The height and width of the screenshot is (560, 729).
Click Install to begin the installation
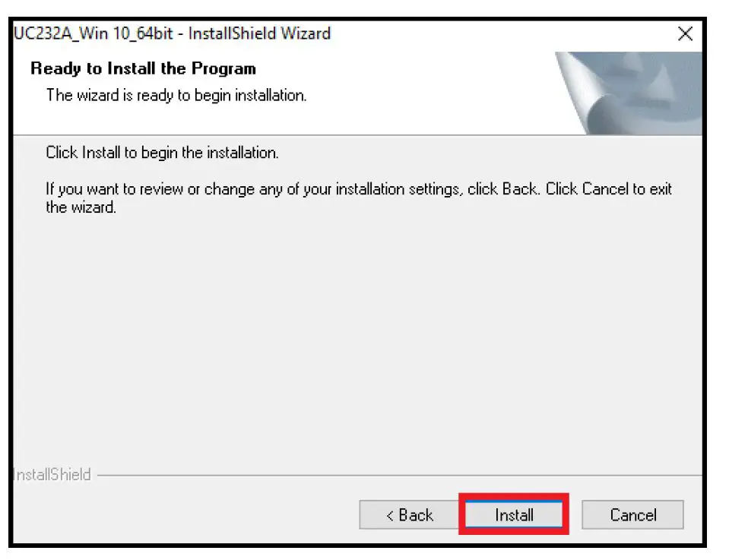514,514
